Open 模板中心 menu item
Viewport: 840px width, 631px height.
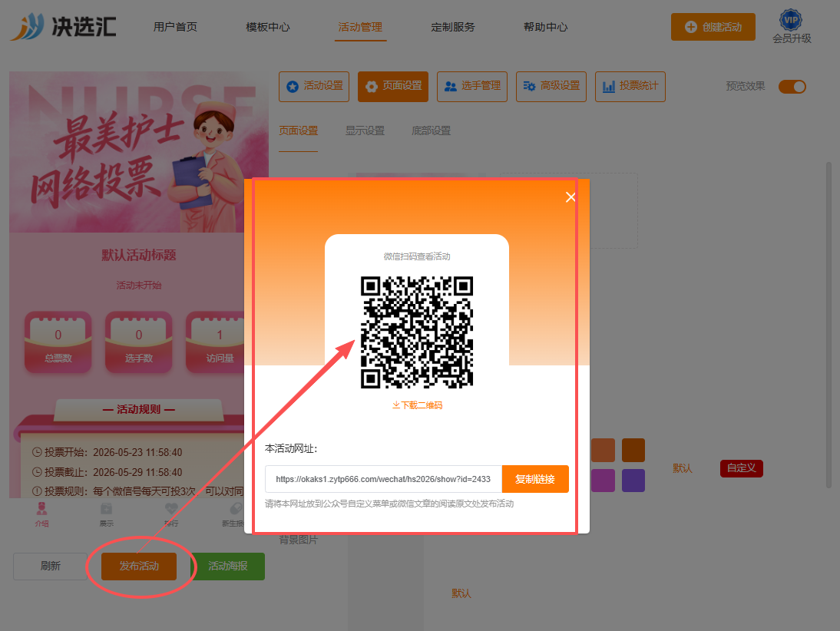tap(268, 27)
